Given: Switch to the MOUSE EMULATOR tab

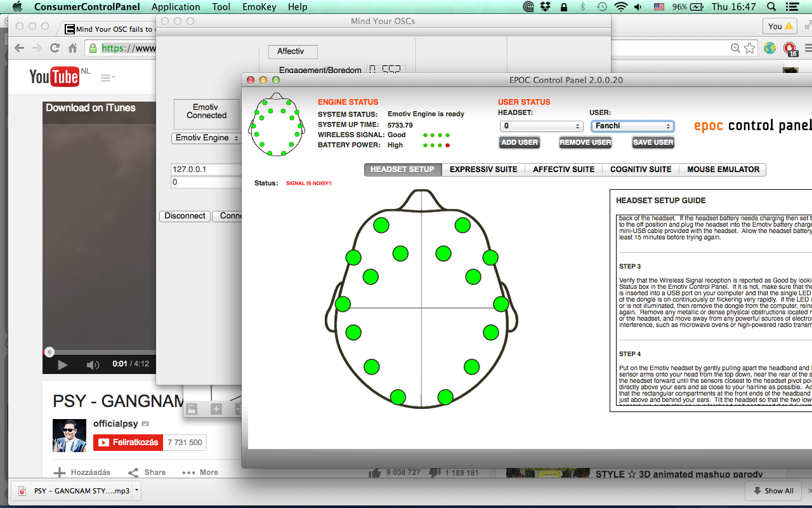Looking at the screenshot, I should pyautogui.click(x=723, y=170).
